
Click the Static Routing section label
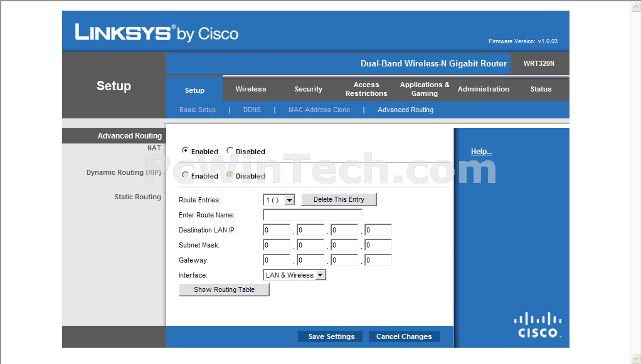pyautogui.click(x=138, y=197)
